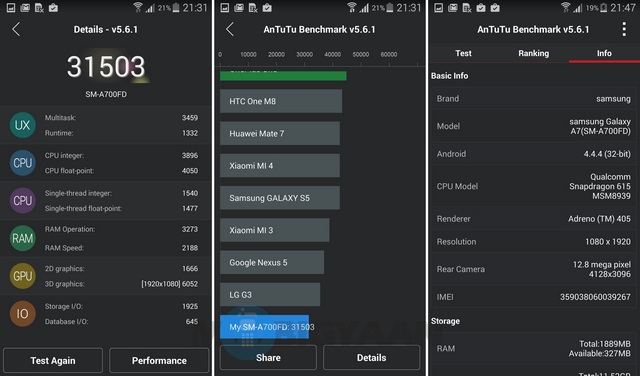The height and width of the screenshot is (376, 640).
Task: Open the Performance button
Action: click(x=159, y=360)
